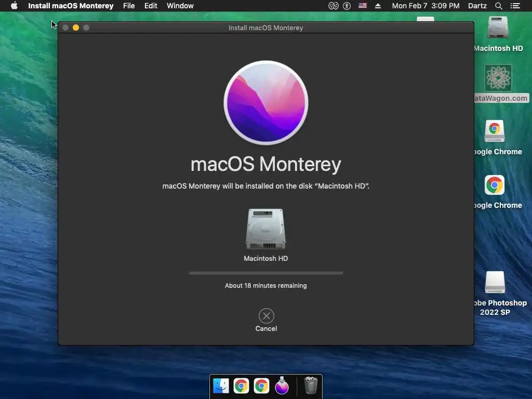532x399 pixels.
Task: Minimize the installer window with yellow button
Action: pyautogui.click(x=76, y=28)
